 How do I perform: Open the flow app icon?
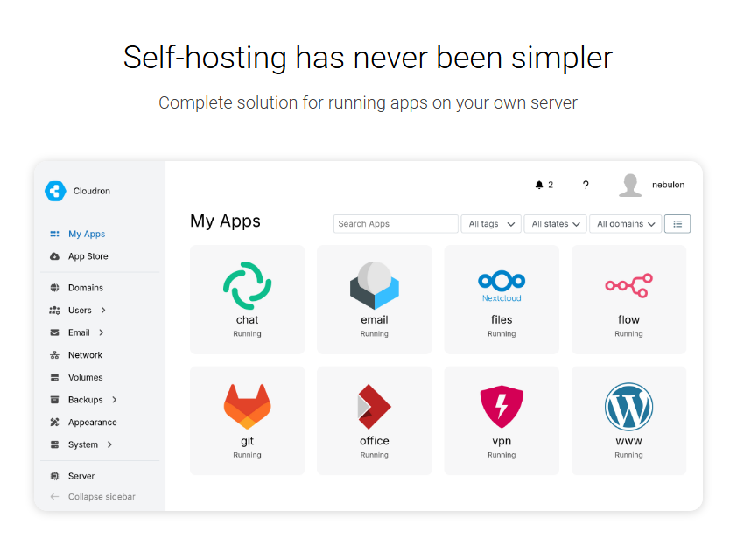628,285
